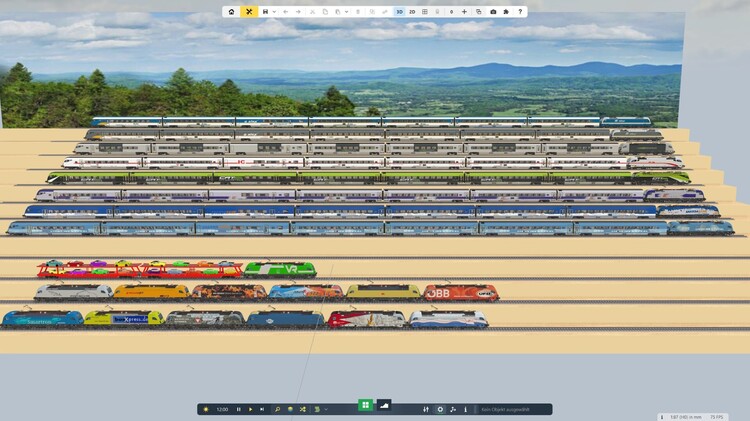Open the search magnifier in bottom bar
This screenshot has height=421, width=750.
277,410
